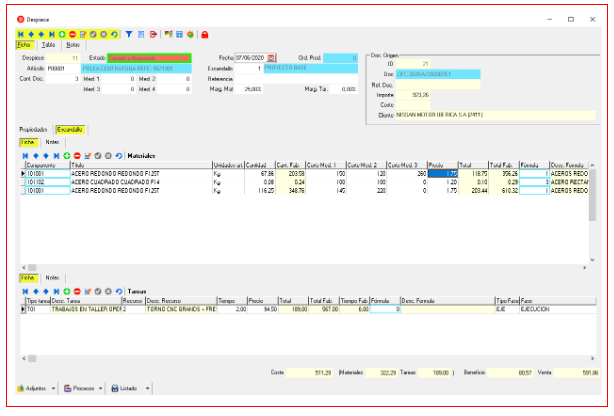Screen dimensions: 614x416
Task: Click the Cliente field in Doc. Origen
Action: click(x=496, y=115)
